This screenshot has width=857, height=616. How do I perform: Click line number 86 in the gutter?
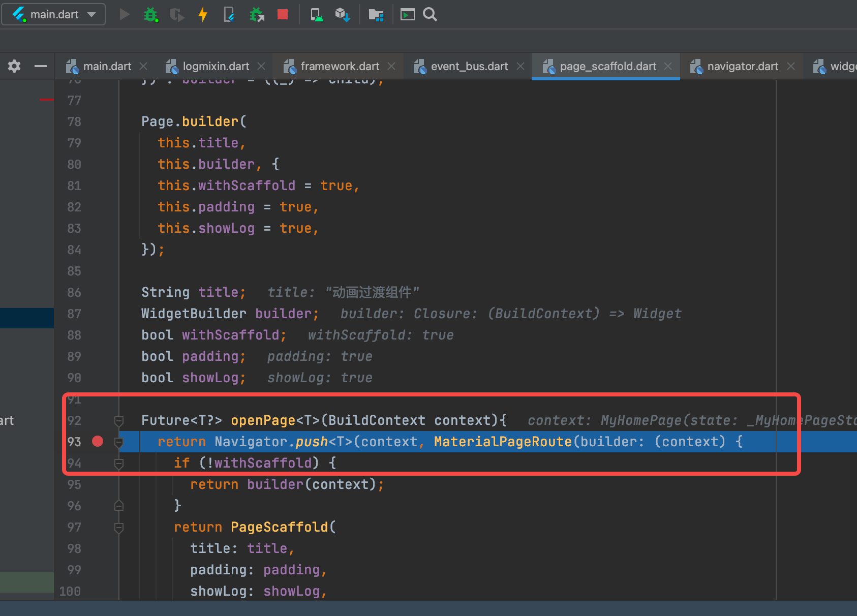pyautogui.click(x=74, y=292)
